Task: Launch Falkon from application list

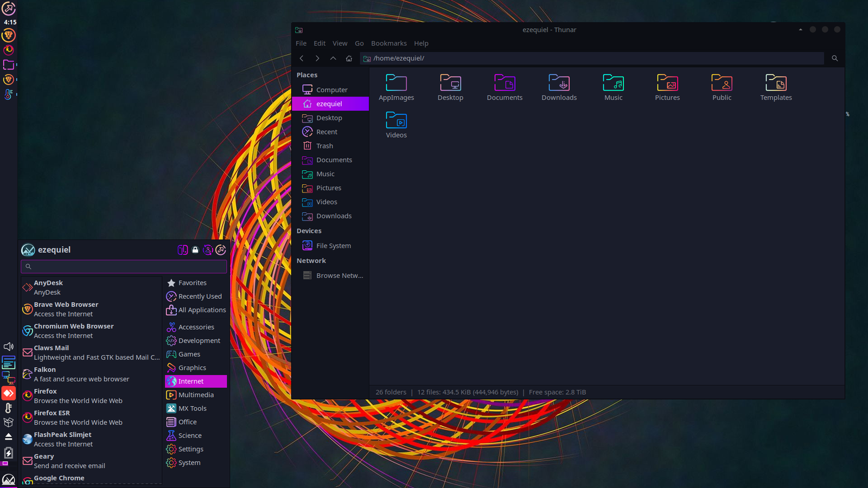Action: (x=91, y=374)
